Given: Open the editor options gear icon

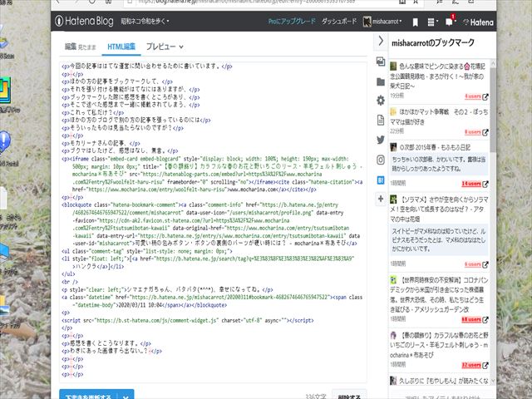Looking at the screenshot, I should [x=381, y=101].
